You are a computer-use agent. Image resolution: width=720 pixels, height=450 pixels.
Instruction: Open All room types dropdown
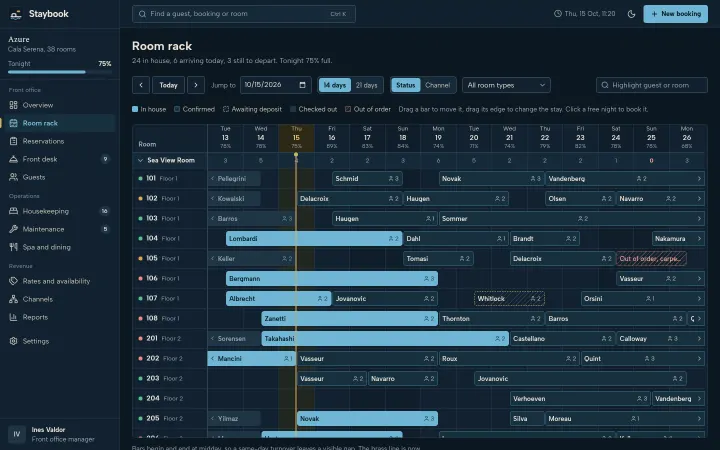(506, 85)
